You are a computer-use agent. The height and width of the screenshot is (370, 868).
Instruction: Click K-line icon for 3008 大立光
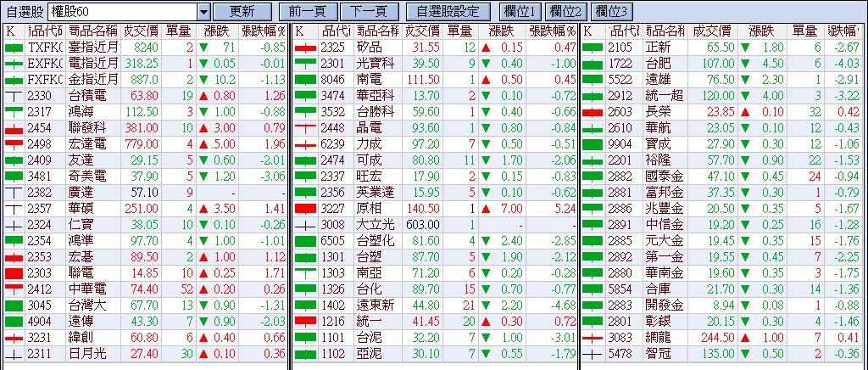tap(305, 226)
